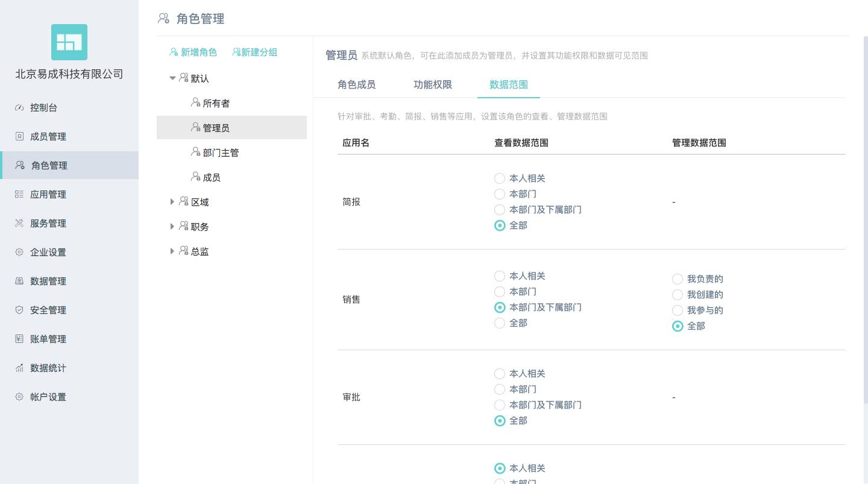Expand the 职务 group arrow
Image resolution: width=868 pixels, height=484 pixels.
pos(172,227)
